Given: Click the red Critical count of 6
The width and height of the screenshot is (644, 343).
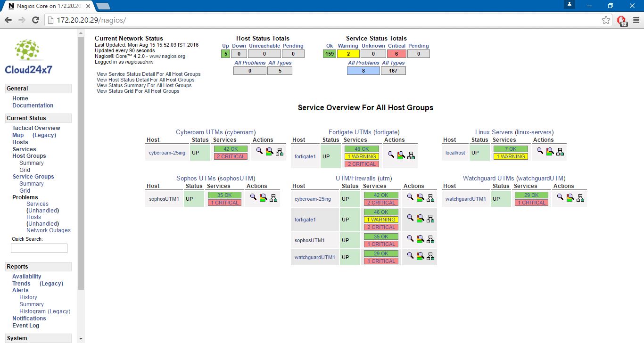Looking at the screenshot, I should point(396,54).
